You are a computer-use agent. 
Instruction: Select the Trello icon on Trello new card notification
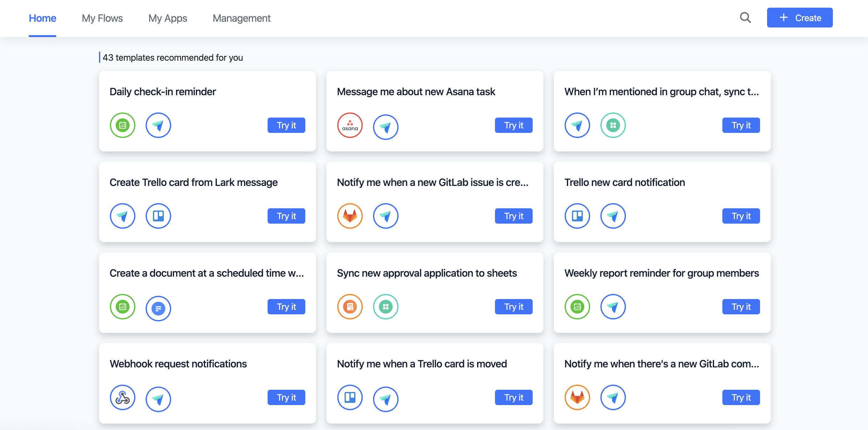(577, 216)
